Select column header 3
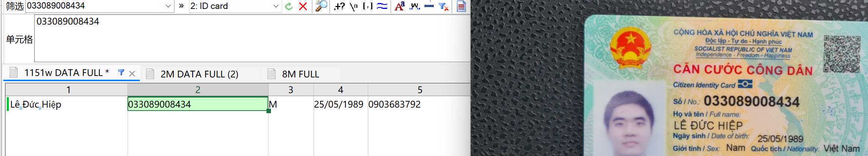Image resolution: width=868 pixels, height=156 pixels. point(291,90)
